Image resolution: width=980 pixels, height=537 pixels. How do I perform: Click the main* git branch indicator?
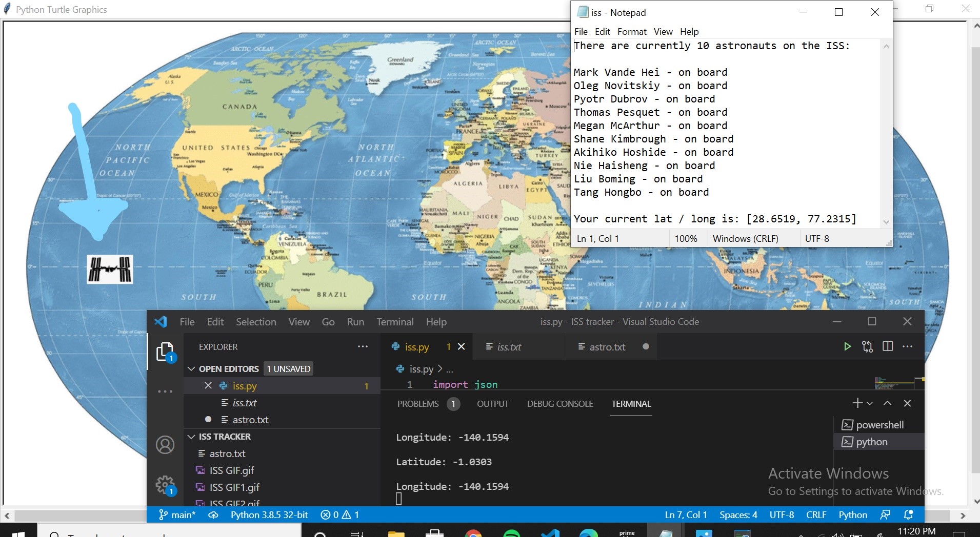[177, 514]
